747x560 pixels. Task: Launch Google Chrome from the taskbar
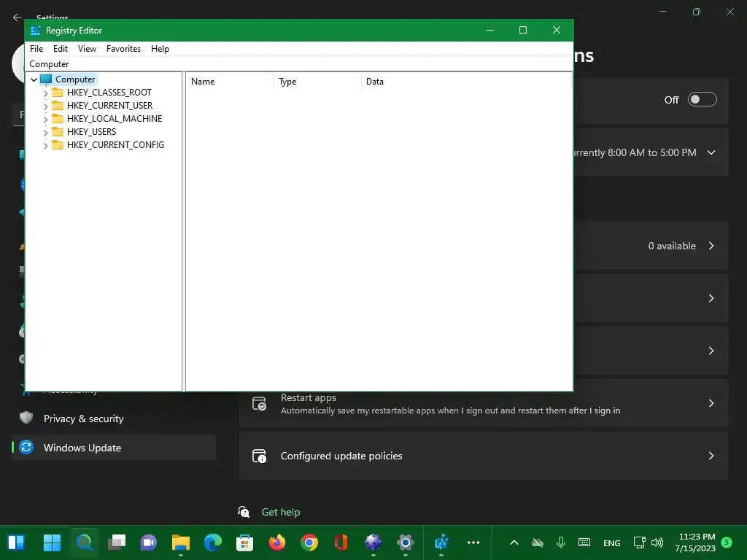coord(309,542)
